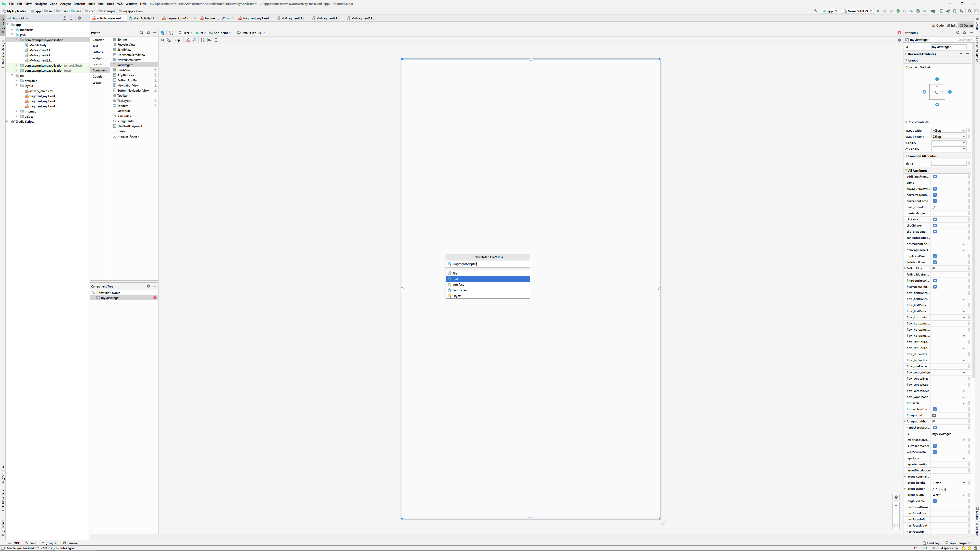Switch to Split view mode
This screenshot has height=551, width=980.
point(951,26)
